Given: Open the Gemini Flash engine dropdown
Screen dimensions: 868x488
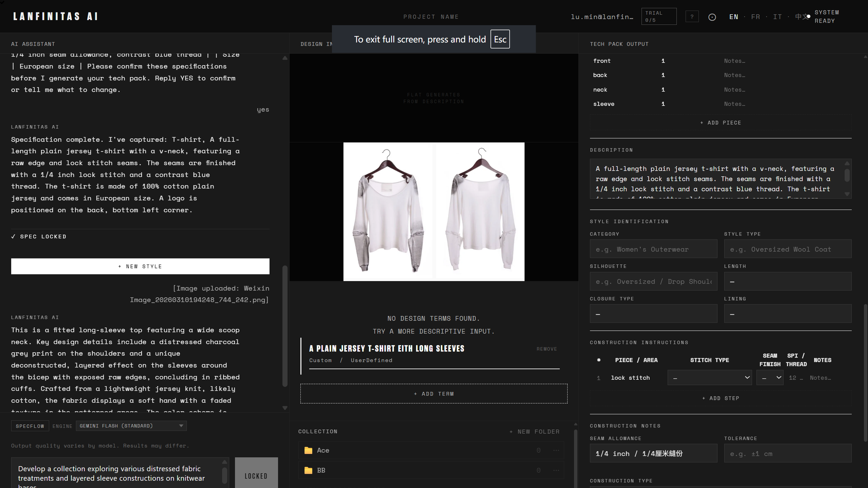Looking at the screenshot, I should 131,426.
